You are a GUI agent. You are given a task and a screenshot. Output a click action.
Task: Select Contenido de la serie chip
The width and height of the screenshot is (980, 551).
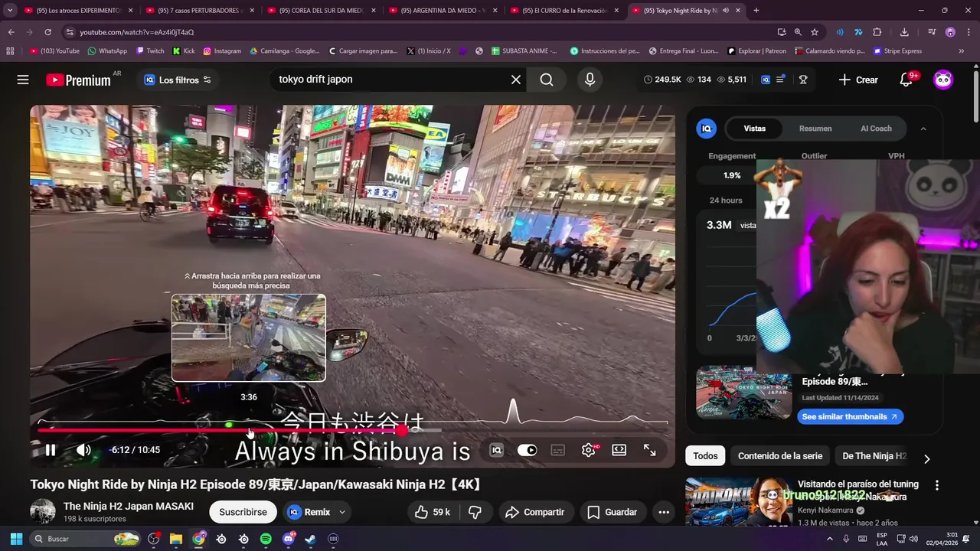click(x=779, y=456)
